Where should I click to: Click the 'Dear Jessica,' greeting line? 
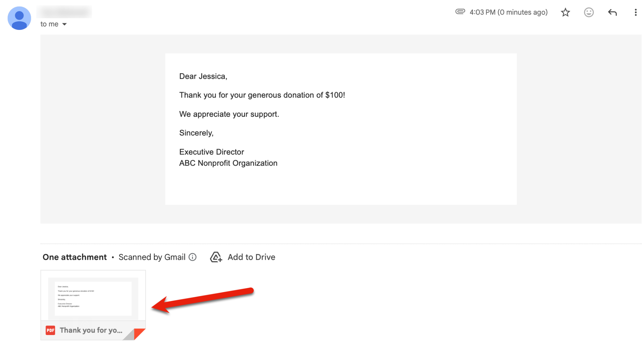click(203, 76)
